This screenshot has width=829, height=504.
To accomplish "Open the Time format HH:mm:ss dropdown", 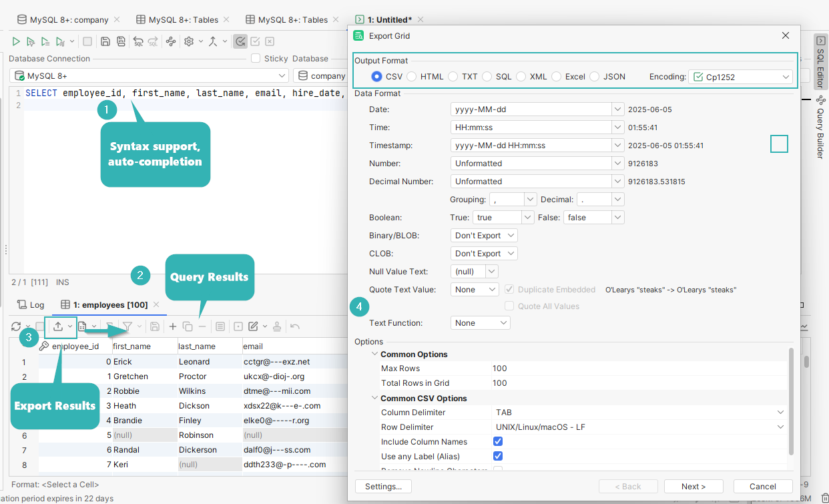I will coord(537,127).
